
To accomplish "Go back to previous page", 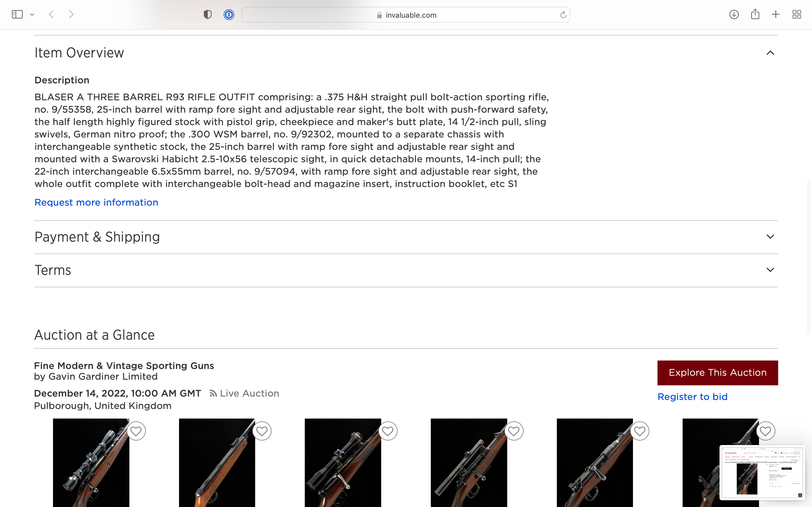I will click(51, 14).
